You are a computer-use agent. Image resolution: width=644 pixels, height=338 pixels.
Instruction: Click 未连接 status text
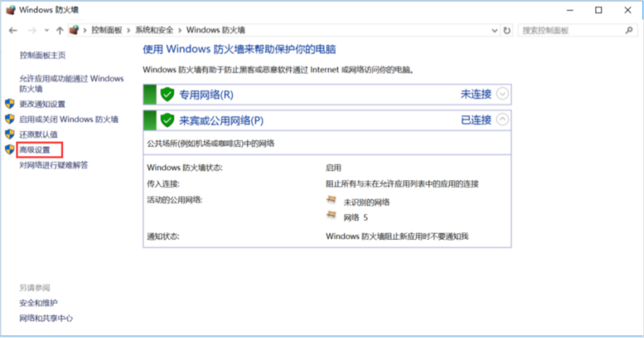coord(476,94)
